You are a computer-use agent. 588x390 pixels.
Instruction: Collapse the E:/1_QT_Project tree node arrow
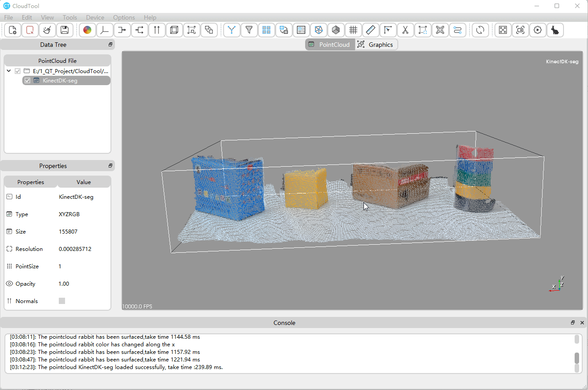[9, 71]
